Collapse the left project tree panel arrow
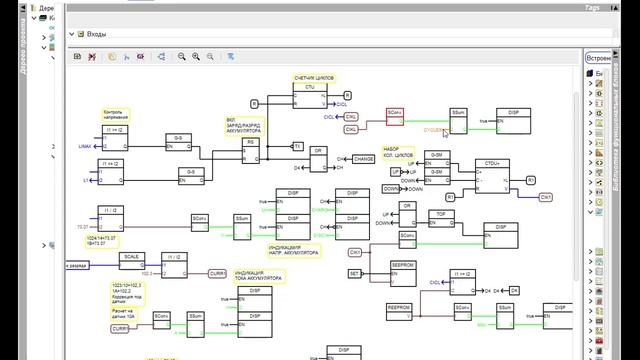640x360 pixels. pyautogui.click(x=23, y=8)
